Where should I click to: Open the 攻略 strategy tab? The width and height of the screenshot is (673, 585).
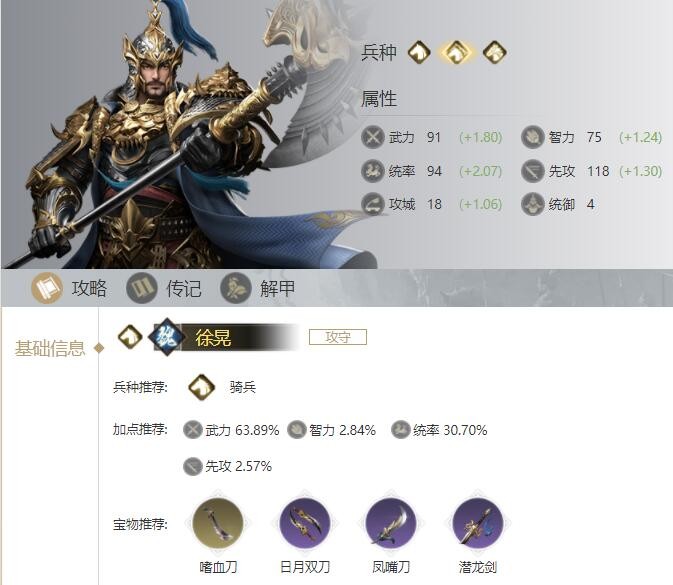(x=70, y=288)
